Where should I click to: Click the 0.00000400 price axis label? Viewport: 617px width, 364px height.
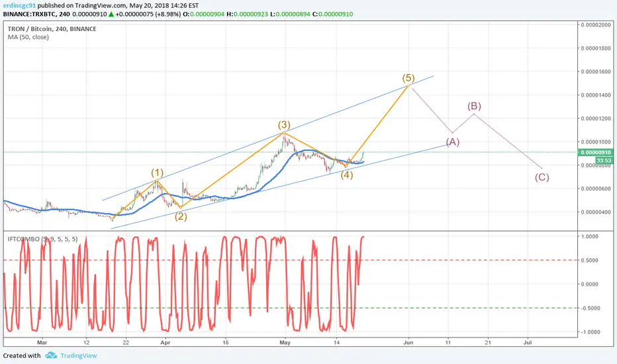pyautogui.click(x=596, y=212)
